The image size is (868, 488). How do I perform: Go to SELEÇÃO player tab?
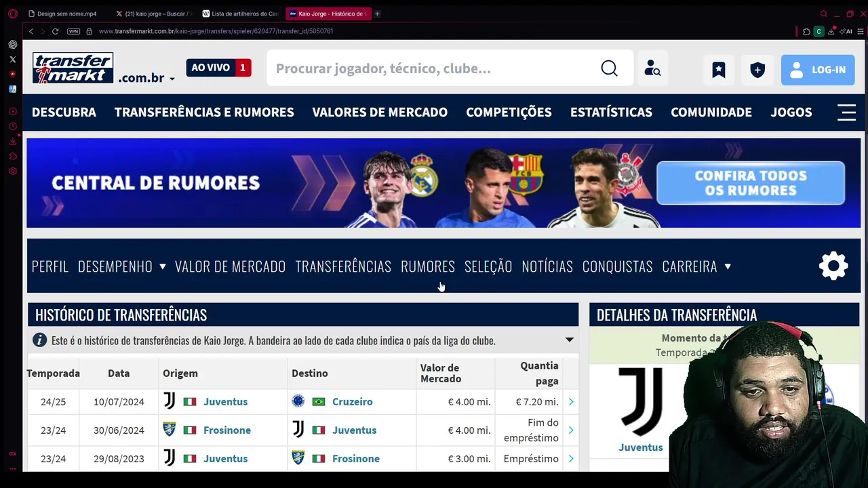coord(488,266)
